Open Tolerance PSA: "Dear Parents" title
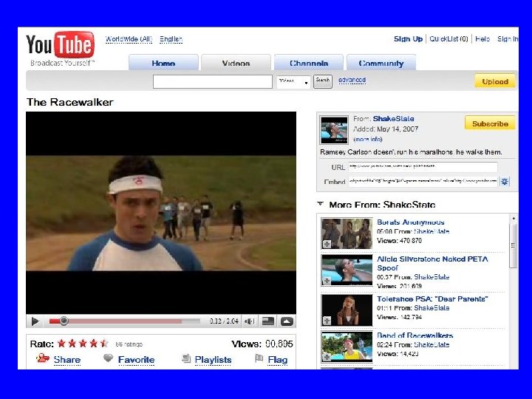This screenshot has height=399, width=532. (432, 299)
